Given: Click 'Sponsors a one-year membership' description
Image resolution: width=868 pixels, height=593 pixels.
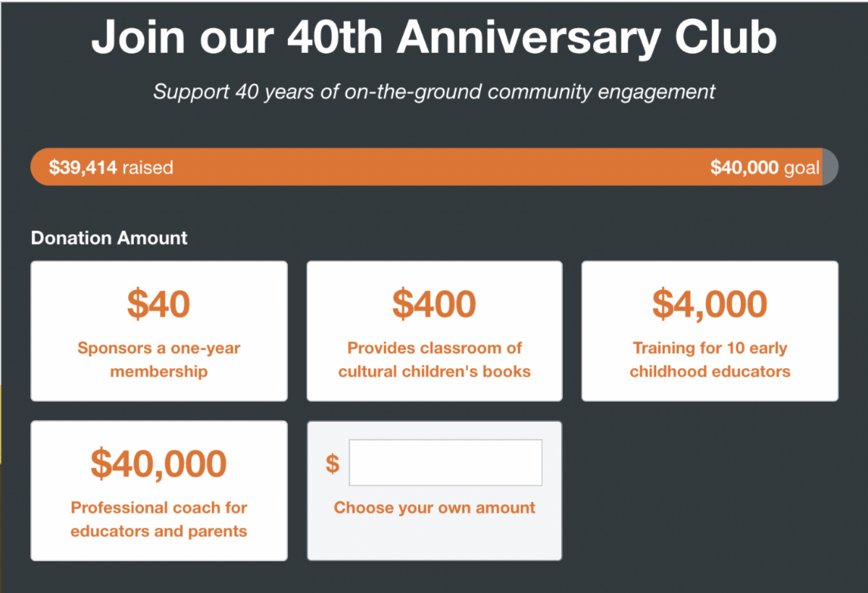Looking at the screenshot, I should pos(158,360).
